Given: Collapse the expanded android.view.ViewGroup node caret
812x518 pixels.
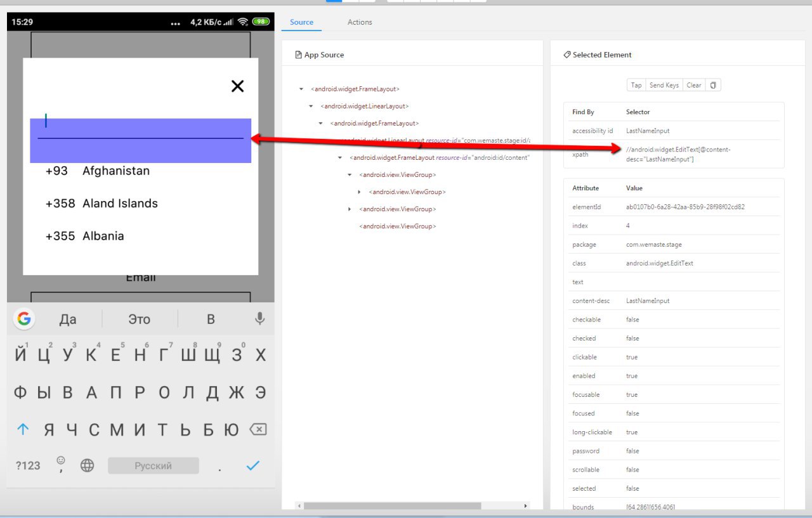Looking at the screenshot, I should 349,175.
